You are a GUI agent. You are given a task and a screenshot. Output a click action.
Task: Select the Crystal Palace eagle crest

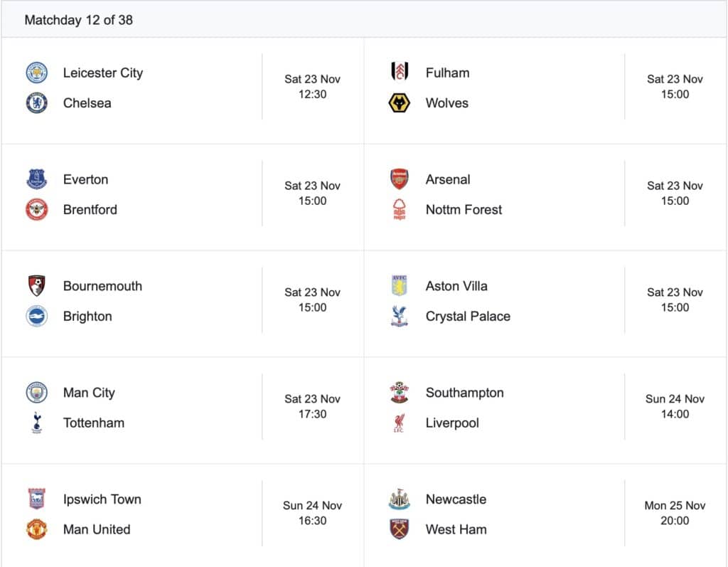point(400,316)
